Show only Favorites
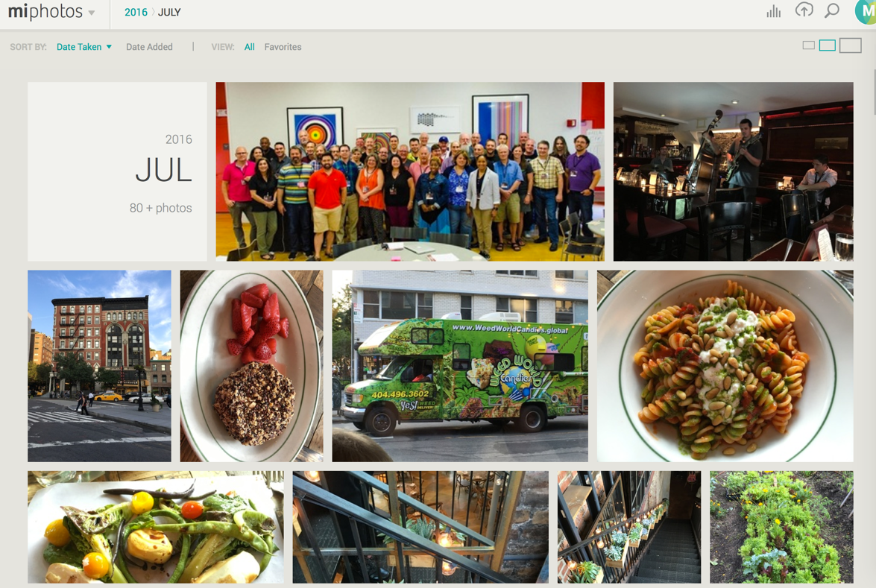The width and height of the screenshot is (876, 588). [283, 47]
